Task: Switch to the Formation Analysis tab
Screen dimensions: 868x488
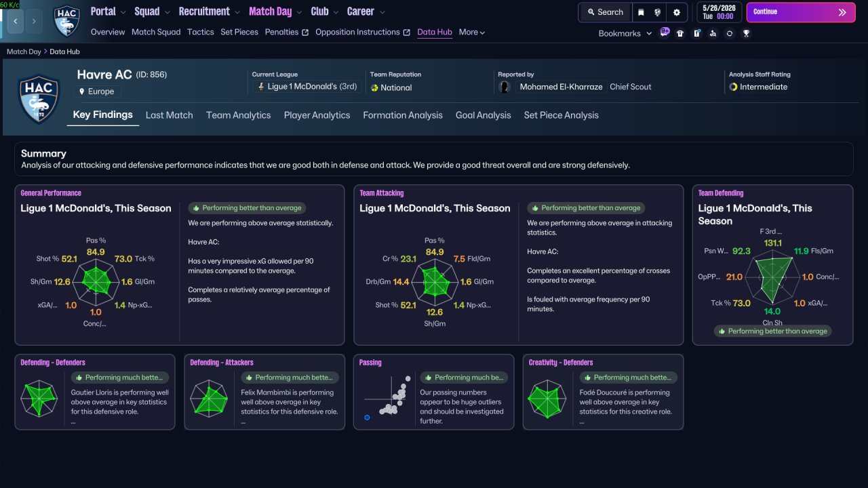Action: 403,115
